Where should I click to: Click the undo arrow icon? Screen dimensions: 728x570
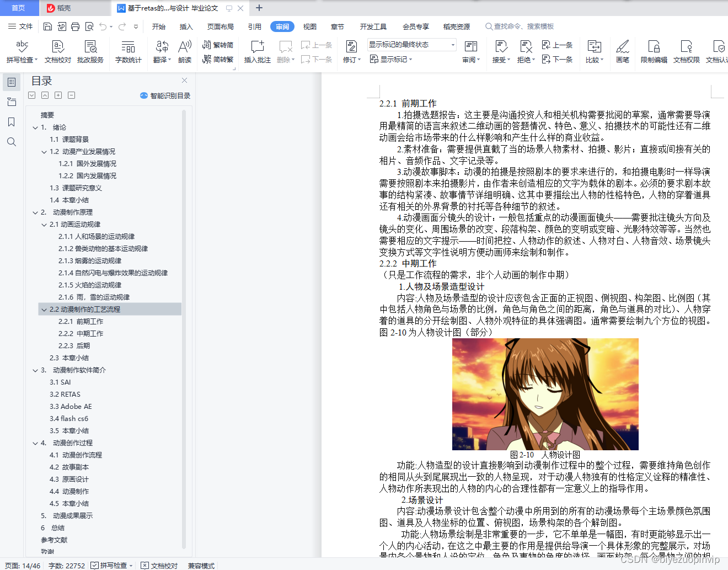pos(103,26)
